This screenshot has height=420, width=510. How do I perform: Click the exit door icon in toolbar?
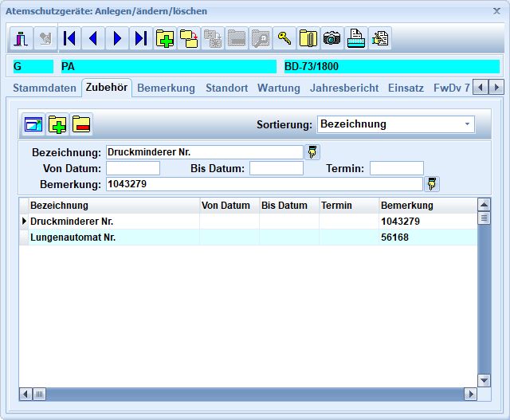pyautogui.click(x=22, y=39)
